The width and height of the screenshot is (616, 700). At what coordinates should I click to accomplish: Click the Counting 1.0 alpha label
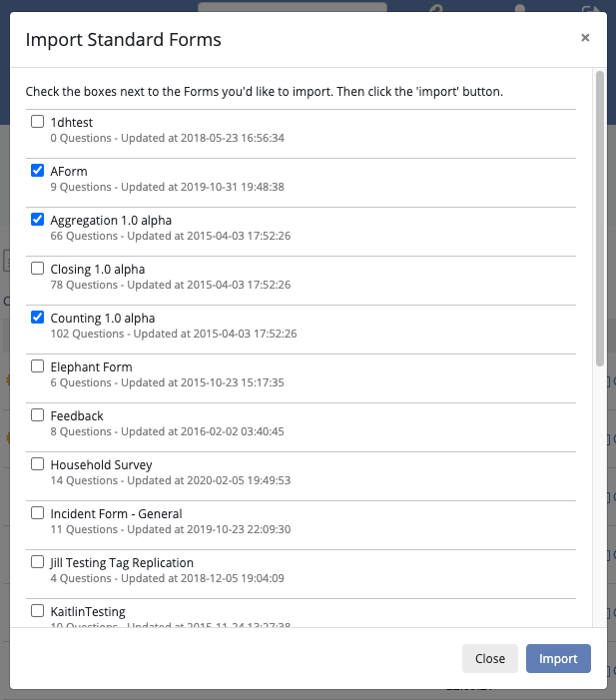tap(103, 319)
